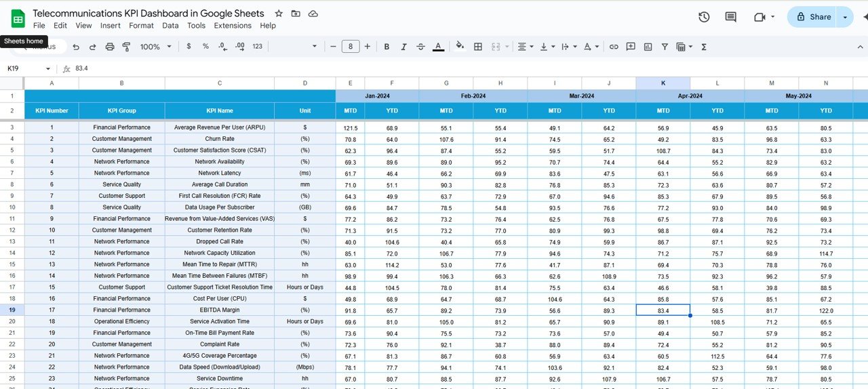This screenshot has height=389, width=868.
Task: Open the File menu
Action: pyautogui.click(x=39, y=25)
